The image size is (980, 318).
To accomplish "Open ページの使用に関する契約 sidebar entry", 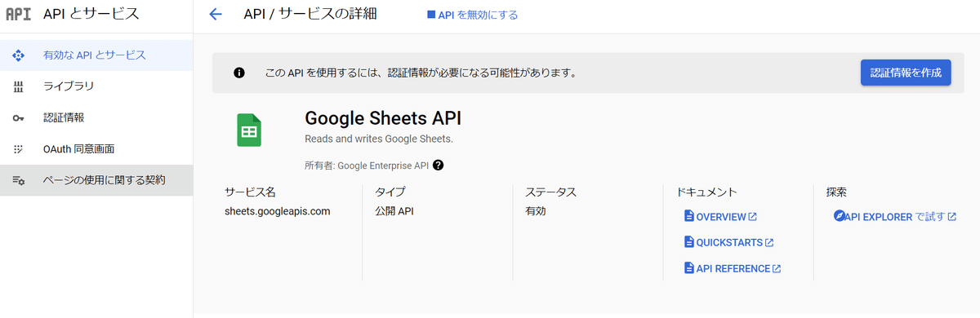I will [96, 180].
